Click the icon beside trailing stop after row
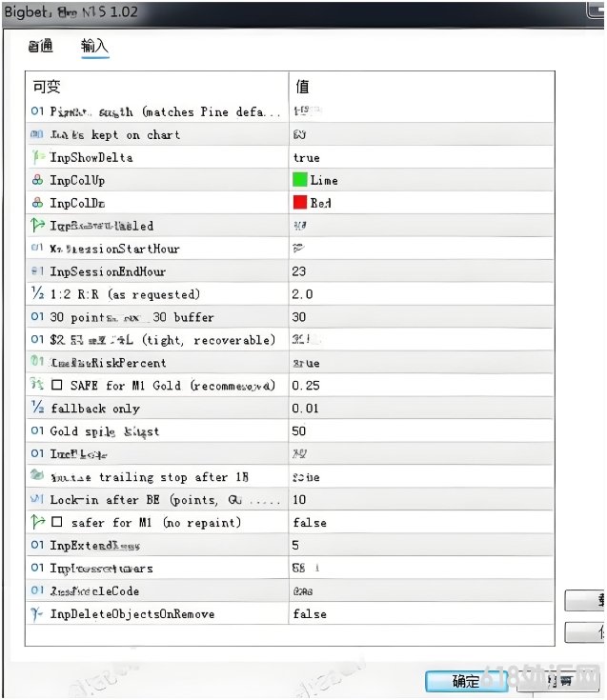The width and height of the screenshot is (607, 700). point(37,474)
